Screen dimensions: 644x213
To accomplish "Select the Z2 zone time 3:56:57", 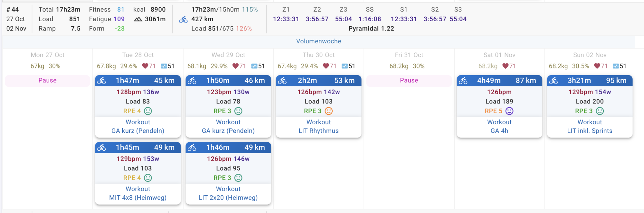I will (317, 19).
